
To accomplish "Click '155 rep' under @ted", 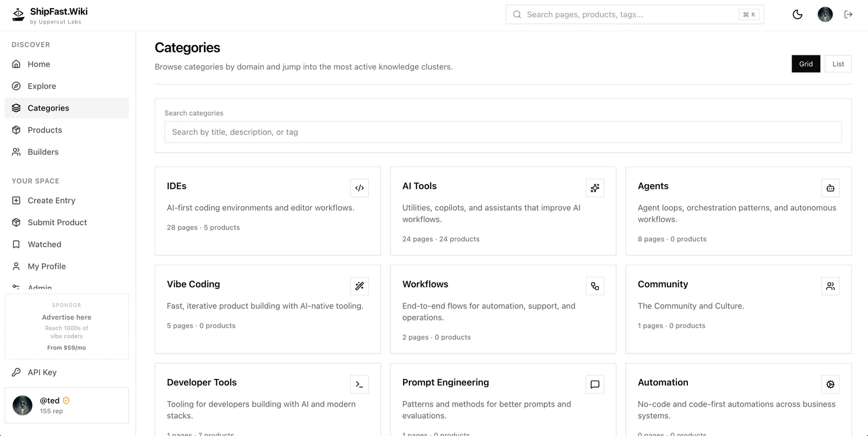I will pyautogui.click(x=52, y=411).
